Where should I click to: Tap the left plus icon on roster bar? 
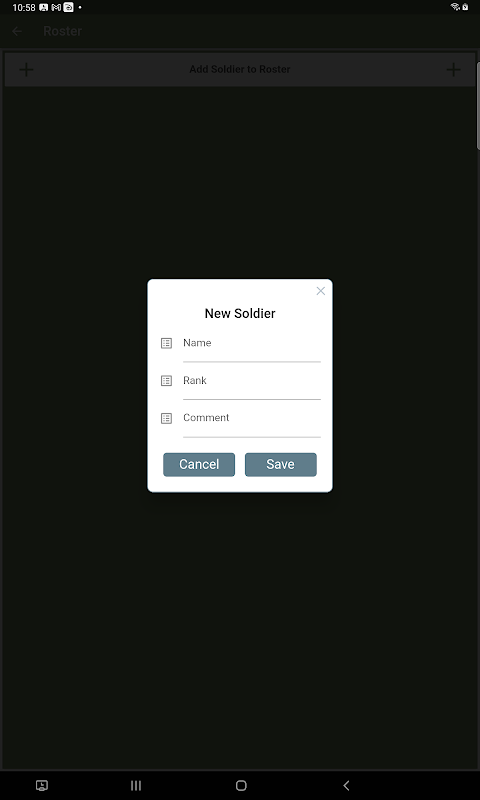click(x=26, y=69)
